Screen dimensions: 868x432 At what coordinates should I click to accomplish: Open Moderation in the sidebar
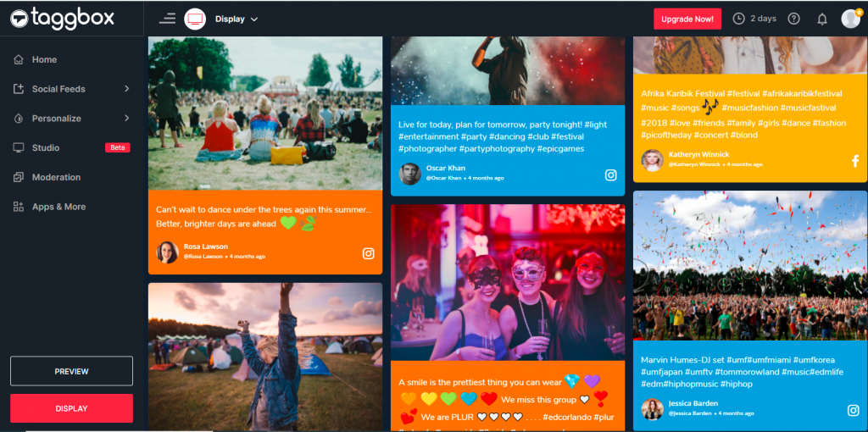[x=56, y=177]
